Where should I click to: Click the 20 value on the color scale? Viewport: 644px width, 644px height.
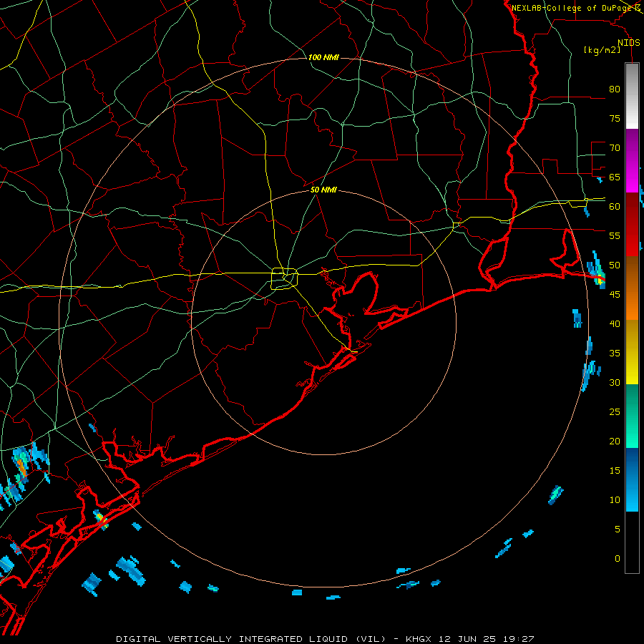tap(615, 441)
